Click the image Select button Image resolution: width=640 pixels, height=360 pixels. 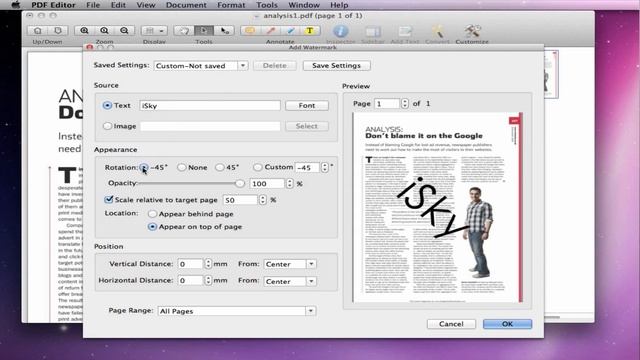tap(307, 126)
